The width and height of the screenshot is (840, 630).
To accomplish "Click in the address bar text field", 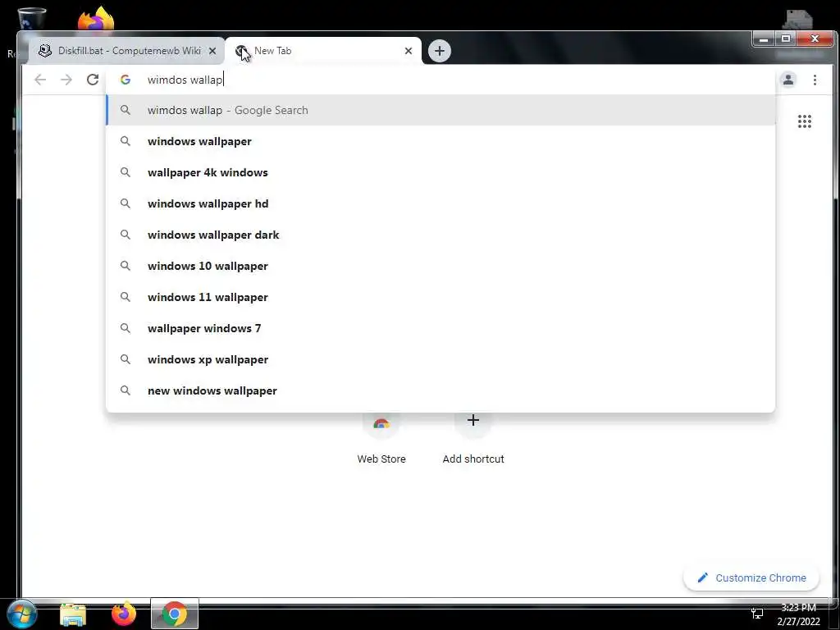I will [440, 80].
